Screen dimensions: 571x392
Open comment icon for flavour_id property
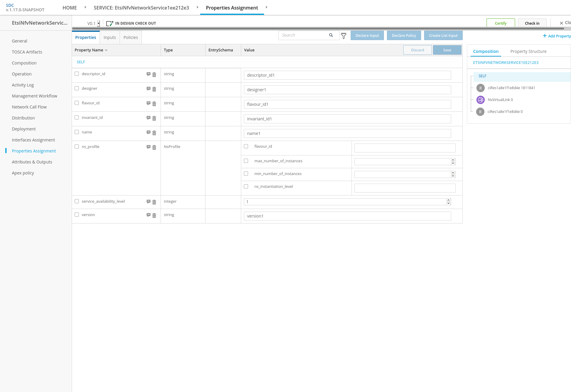point(148,103)
